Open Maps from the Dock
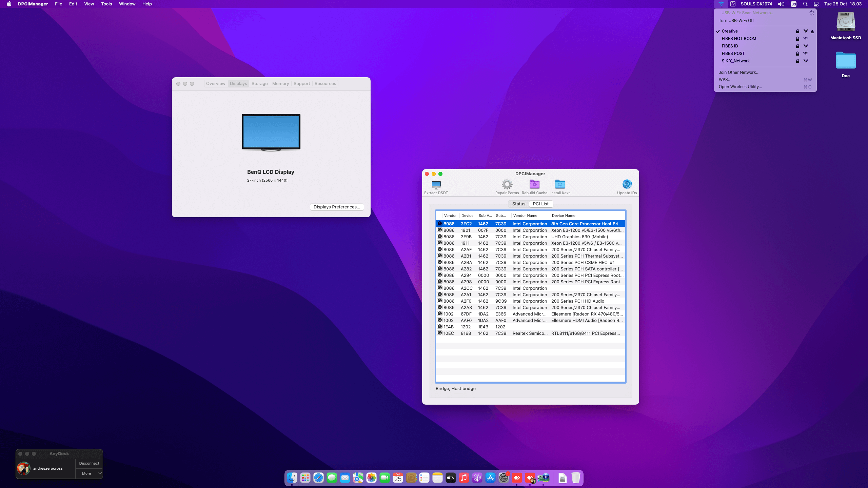This screenshot has width=868, height=488. [358, 478]
